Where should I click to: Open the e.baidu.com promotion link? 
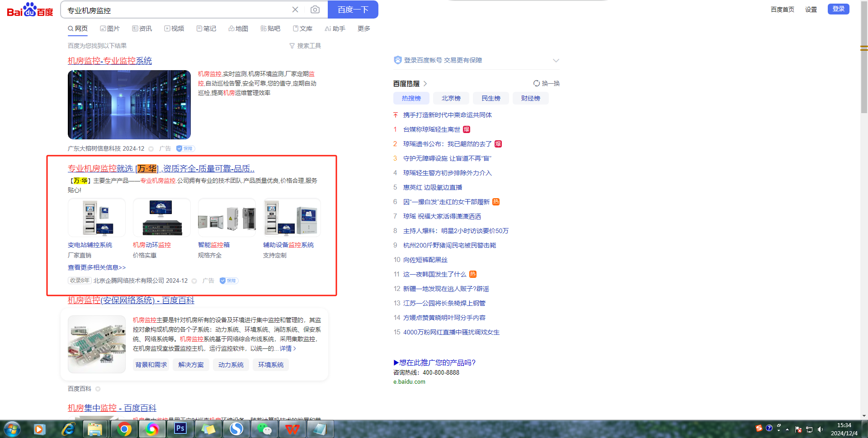click(409, 381)
